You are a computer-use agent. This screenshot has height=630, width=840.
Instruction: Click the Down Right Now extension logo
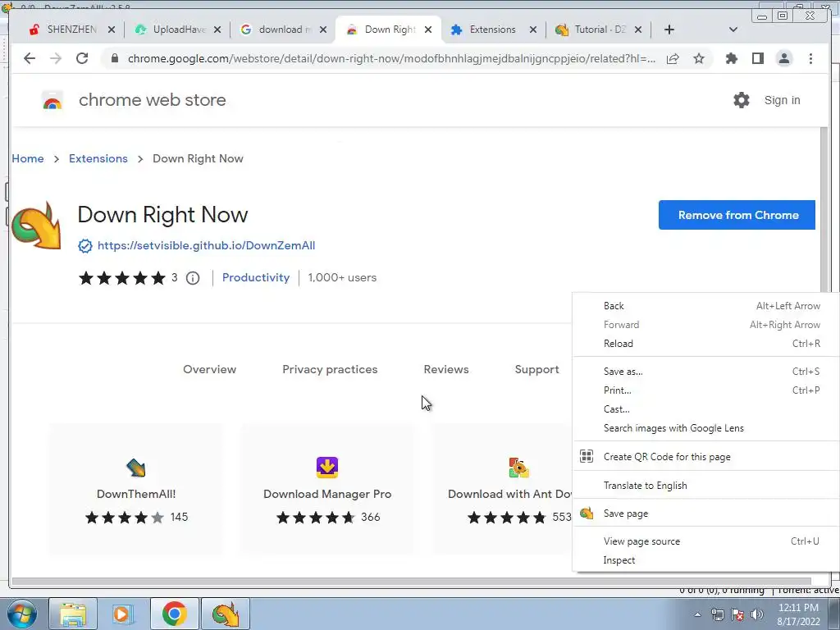(x=36, y=226)
